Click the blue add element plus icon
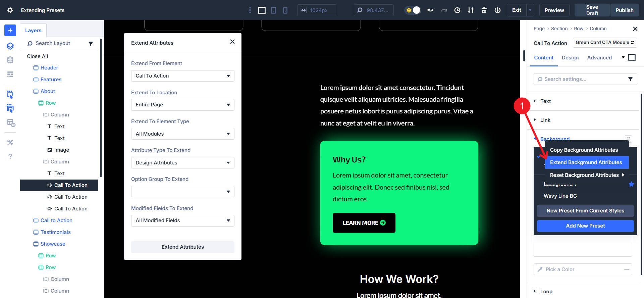 click(10, 30)
